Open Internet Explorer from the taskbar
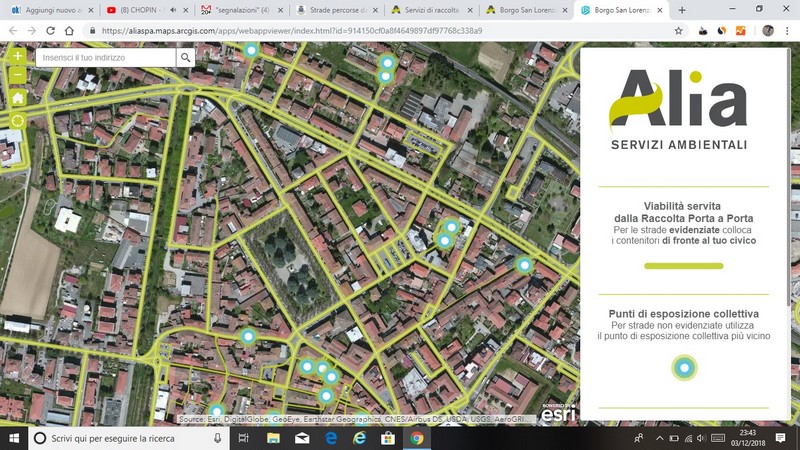This screenshot has width=800, height=450. tap(360, 438)
